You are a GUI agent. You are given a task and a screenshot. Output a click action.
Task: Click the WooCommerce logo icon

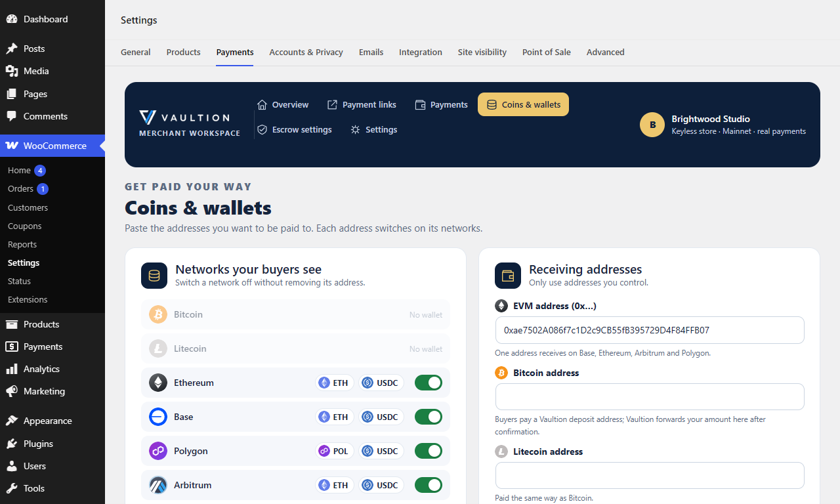tap(12, 146)
